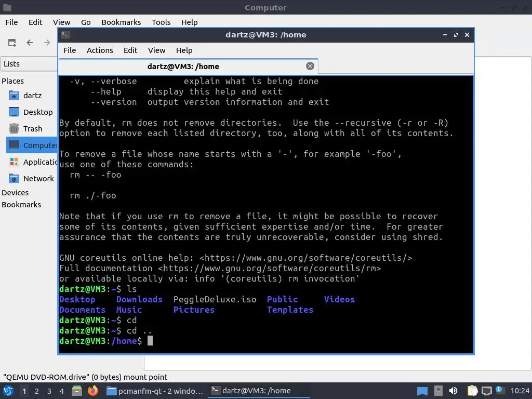Viewport: 532px width, 399px height.
Task: Open the clipboard manager tray icon
Action: (x=472, y=391)
